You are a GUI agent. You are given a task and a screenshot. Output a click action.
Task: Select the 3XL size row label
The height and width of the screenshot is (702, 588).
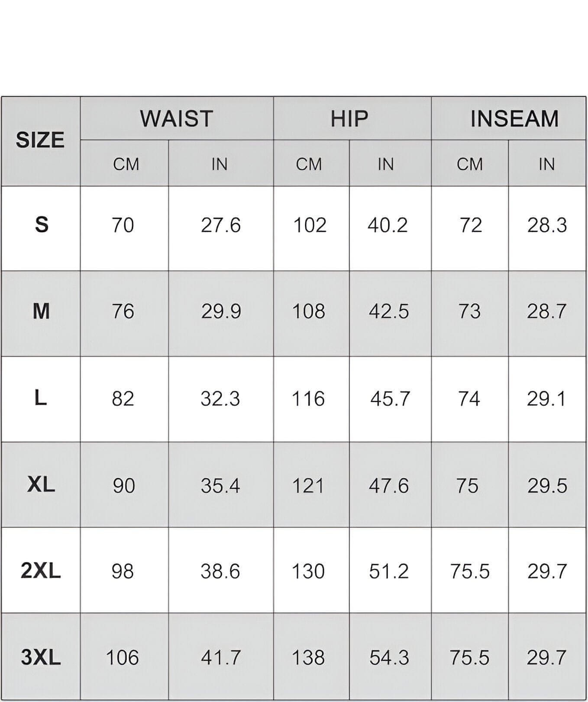point(41,657)
